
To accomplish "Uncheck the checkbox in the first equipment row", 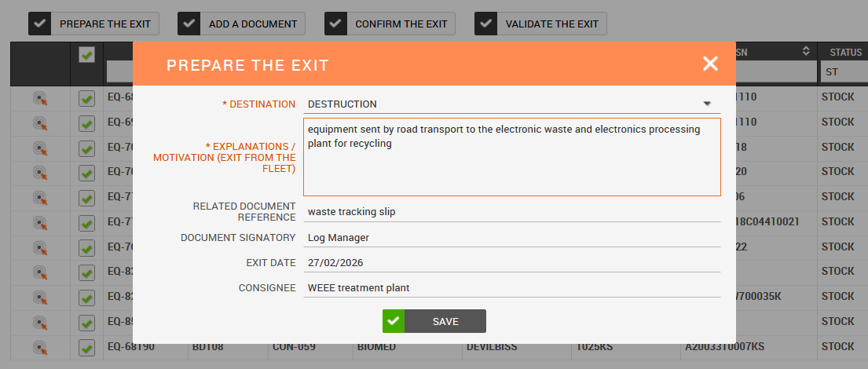I will (87, 98).
